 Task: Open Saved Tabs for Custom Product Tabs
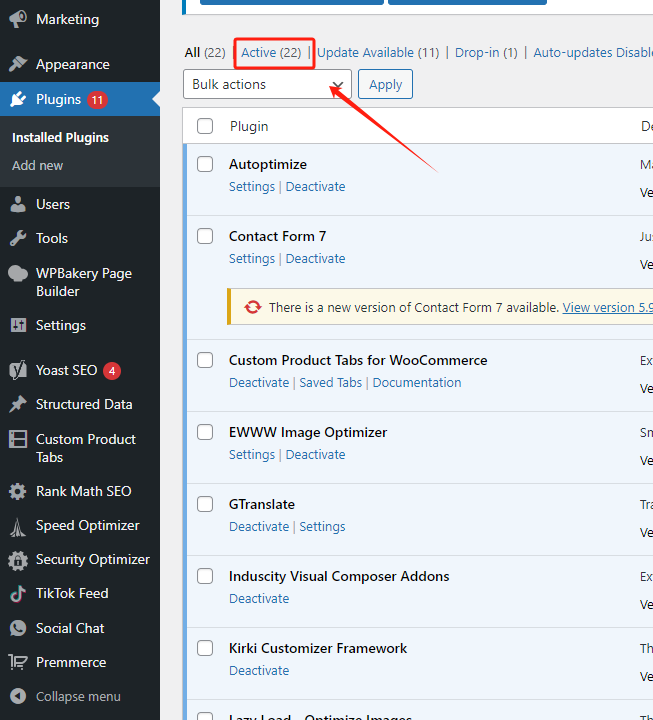[330, 382]
